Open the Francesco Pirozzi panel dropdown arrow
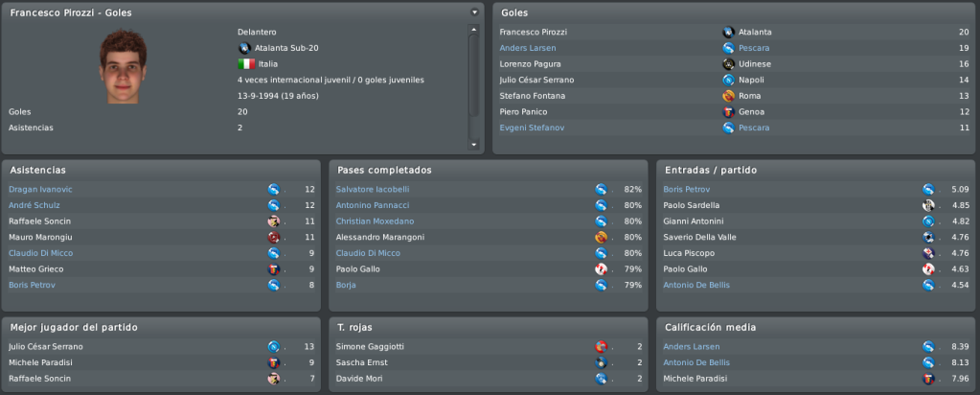This screenshot has width=980, height=395. pyautogui.click(x=474, y=12)
